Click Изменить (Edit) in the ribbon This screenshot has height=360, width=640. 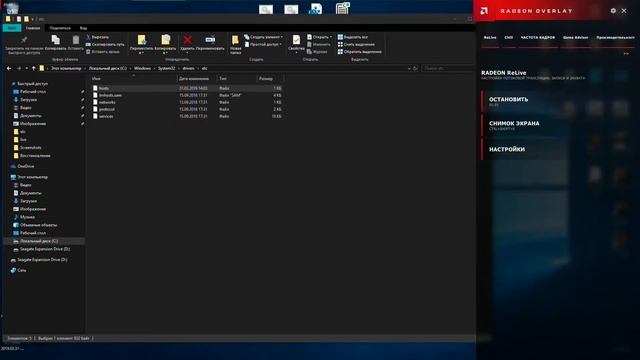click(318, 44)
